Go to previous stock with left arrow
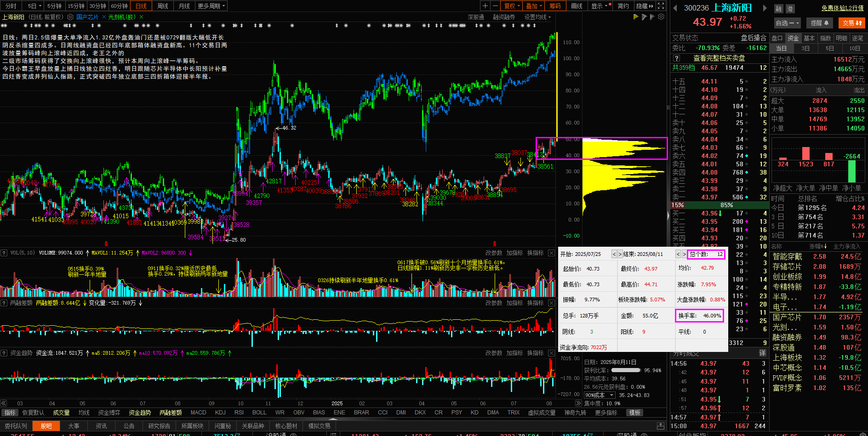 tap(675, 8)
